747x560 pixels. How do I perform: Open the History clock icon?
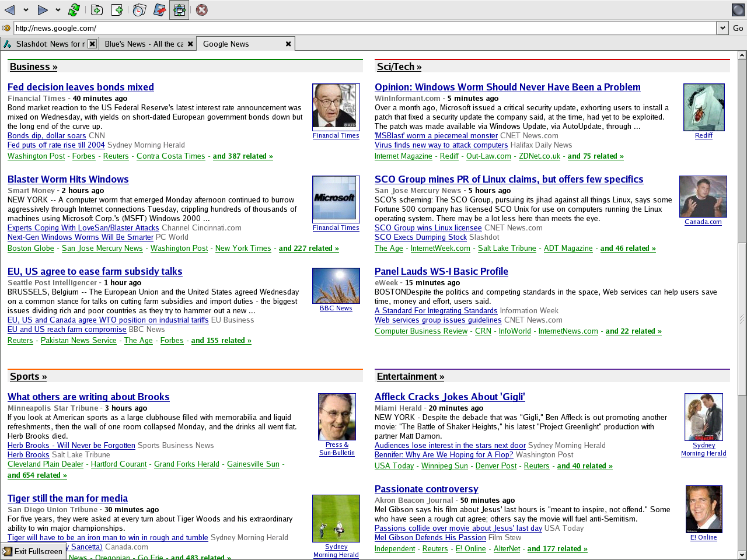139,10
